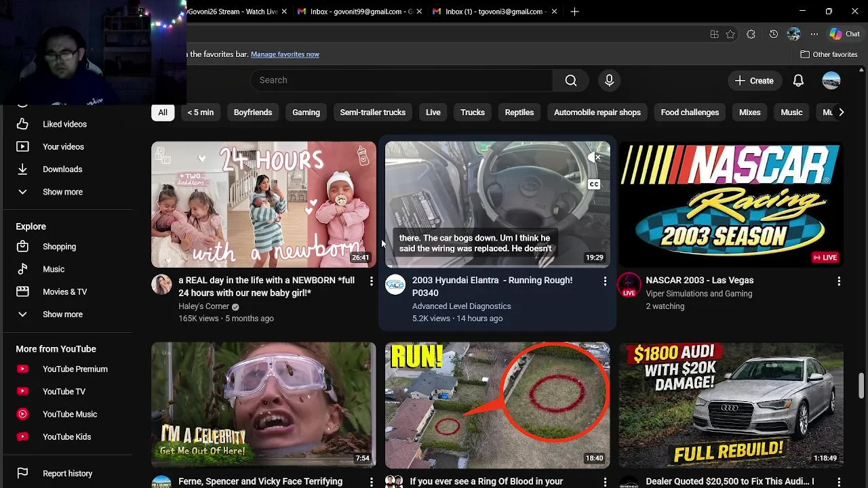Viewport: 868px width, 488px height.
Task: Open Haley's Corner channel name
Action: 203,306
